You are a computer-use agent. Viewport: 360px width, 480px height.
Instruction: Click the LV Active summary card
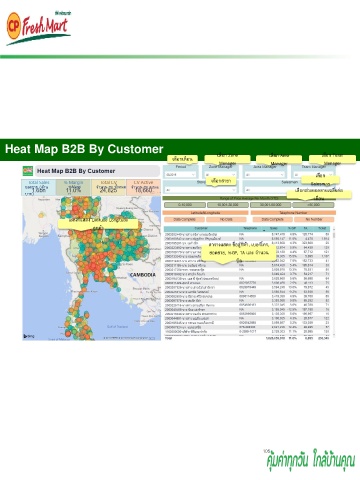143,187
